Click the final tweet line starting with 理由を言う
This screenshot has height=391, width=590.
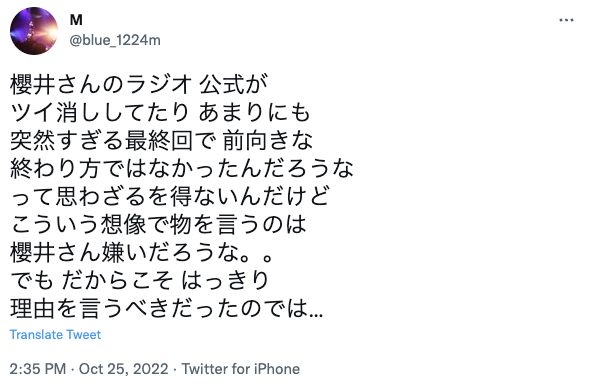[x=166, y=309]
